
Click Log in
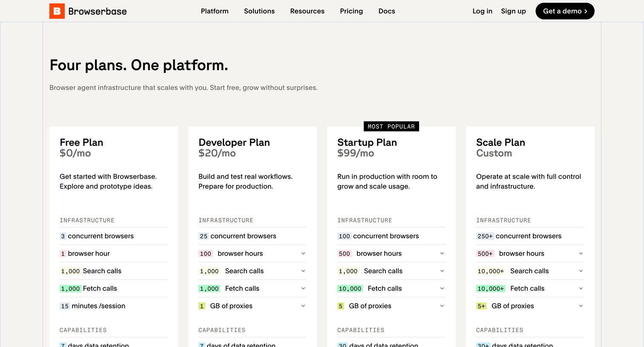pyautogui.click(x=482, y=11)
